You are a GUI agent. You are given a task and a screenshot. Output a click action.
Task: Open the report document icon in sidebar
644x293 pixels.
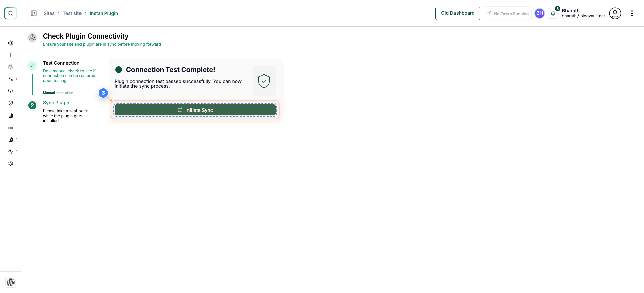[11, 115]
